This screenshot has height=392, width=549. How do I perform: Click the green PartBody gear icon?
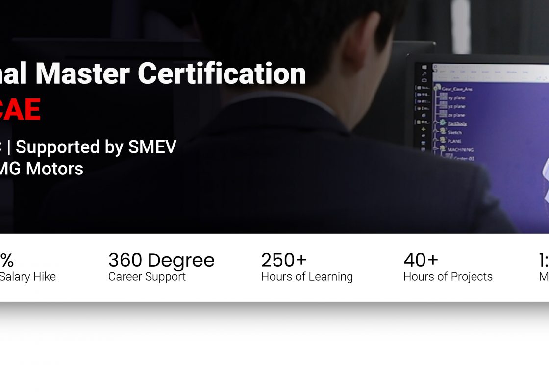443,122
